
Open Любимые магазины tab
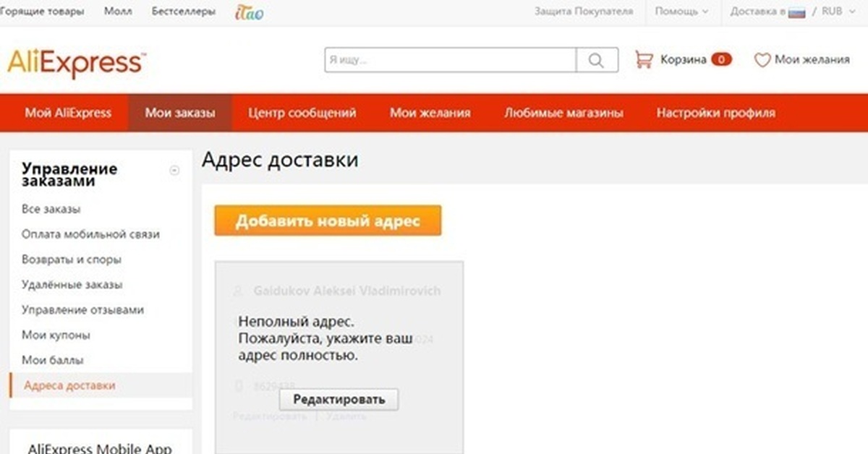pyautogui.click(x=563, y=113)
